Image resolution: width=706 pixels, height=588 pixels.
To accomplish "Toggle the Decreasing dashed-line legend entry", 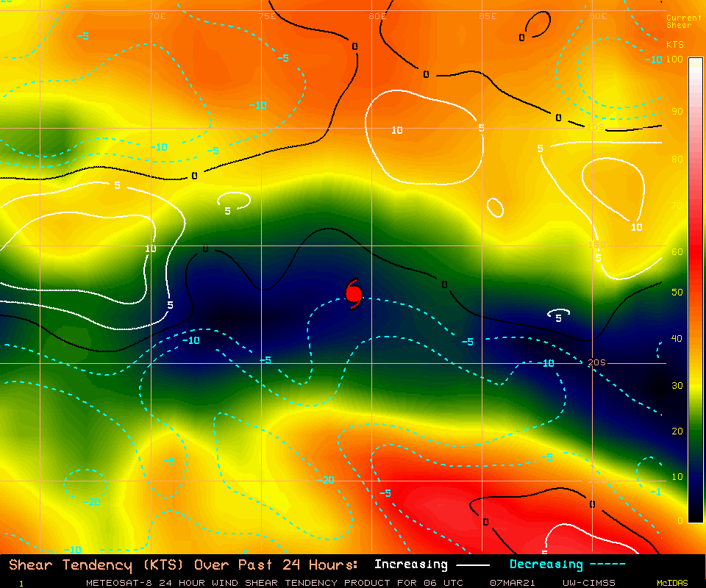I will [x=546, y=564].
